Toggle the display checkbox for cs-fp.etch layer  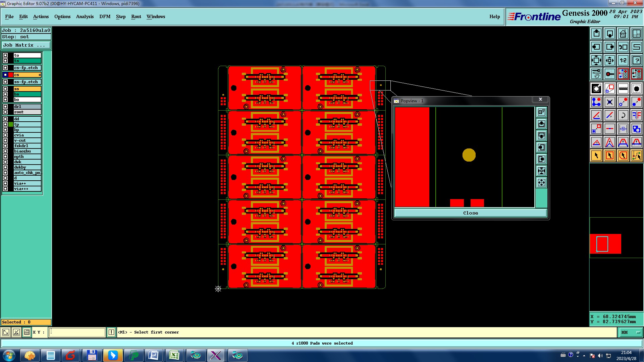click(5, 68)
